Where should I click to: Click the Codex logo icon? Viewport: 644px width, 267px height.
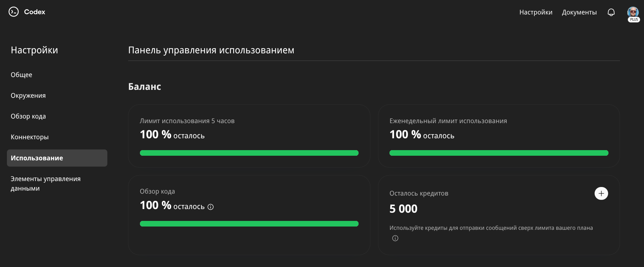point(13,12)
